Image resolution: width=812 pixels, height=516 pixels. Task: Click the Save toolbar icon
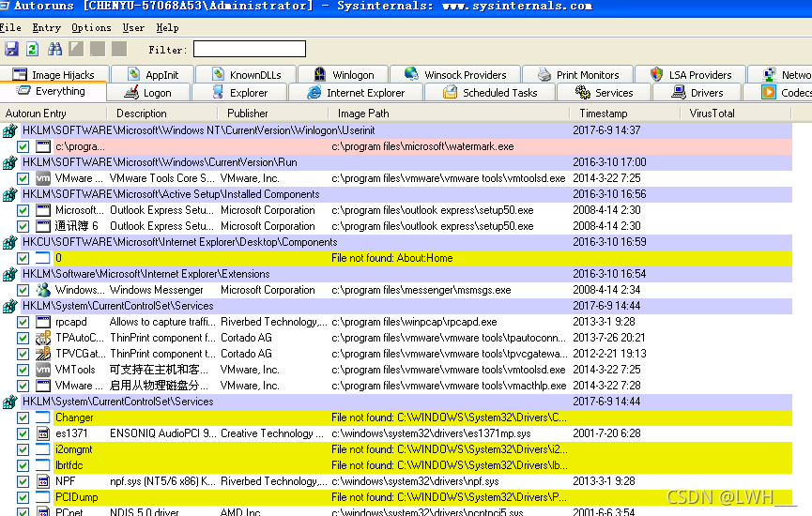pyautogui.click(x=11, y=49)
